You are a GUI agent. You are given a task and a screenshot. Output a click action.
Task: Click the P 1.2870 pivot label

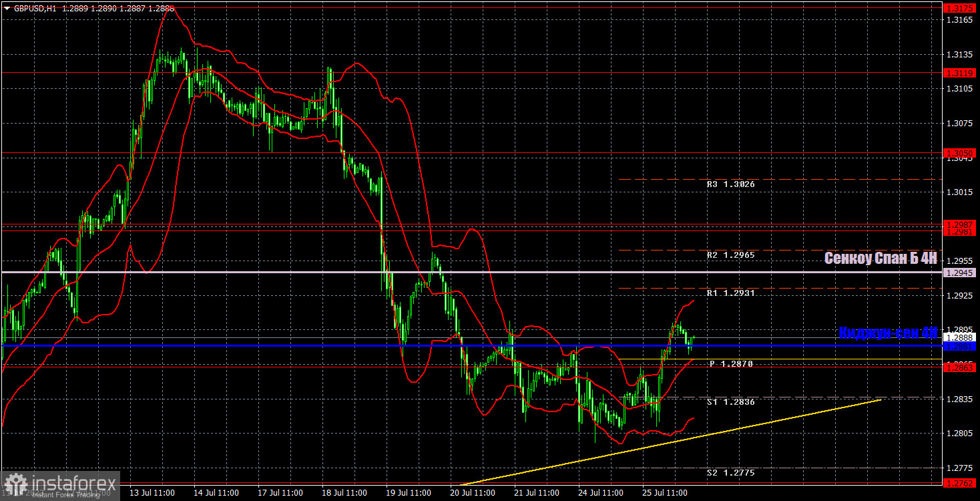click(x=731, y=364)
